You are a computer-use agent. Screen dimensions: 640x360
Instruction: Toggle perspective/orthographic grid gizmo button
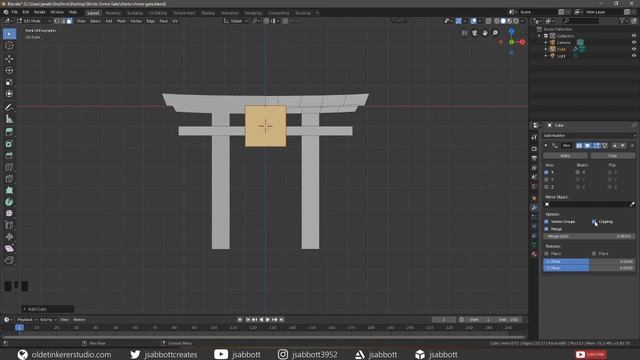click(x=464, y=33)
